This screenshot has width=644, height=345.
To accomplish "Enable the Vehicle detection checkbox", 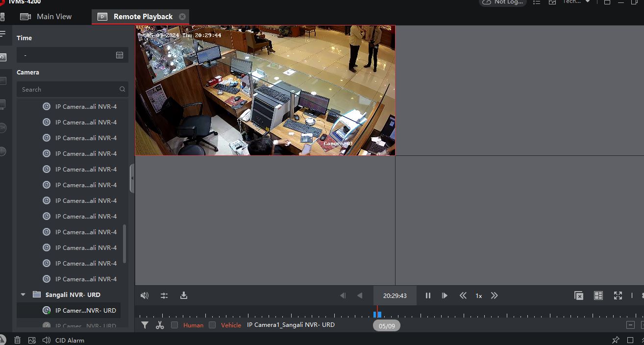I will (x=212, y=325).
